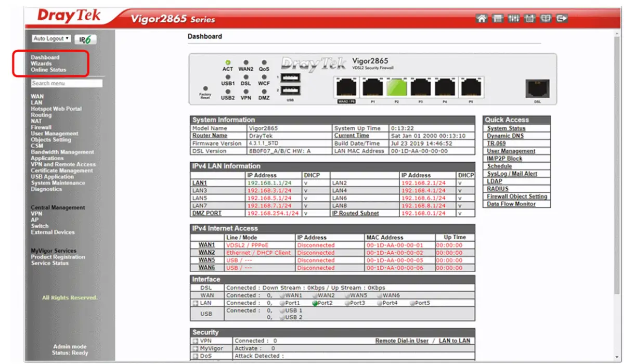
Task: Open TR-069 quick access link
Action: pos(496,144)
